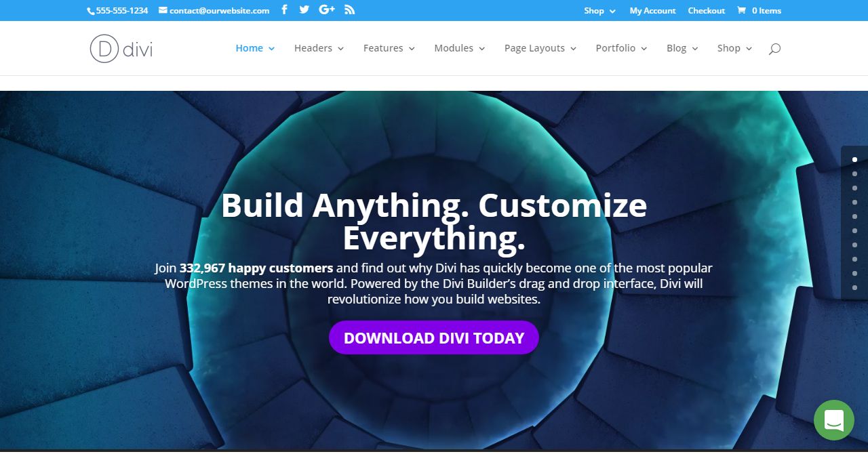The height and width of the screenshot is (454, 868).
Task: Open the Portfolio menu item
Action: tap(621, 48)
